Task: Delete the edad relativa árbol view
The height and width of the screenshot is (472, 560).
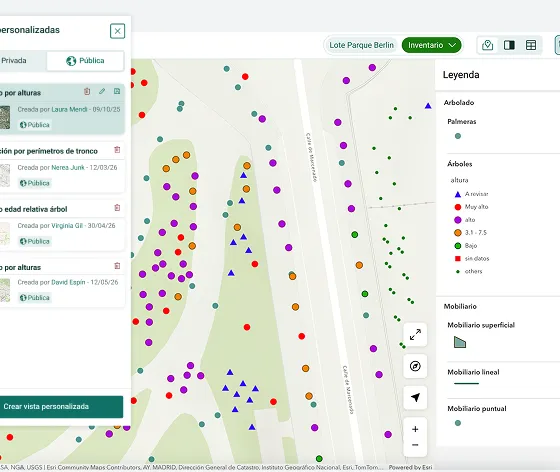Action: coord(117,208)
